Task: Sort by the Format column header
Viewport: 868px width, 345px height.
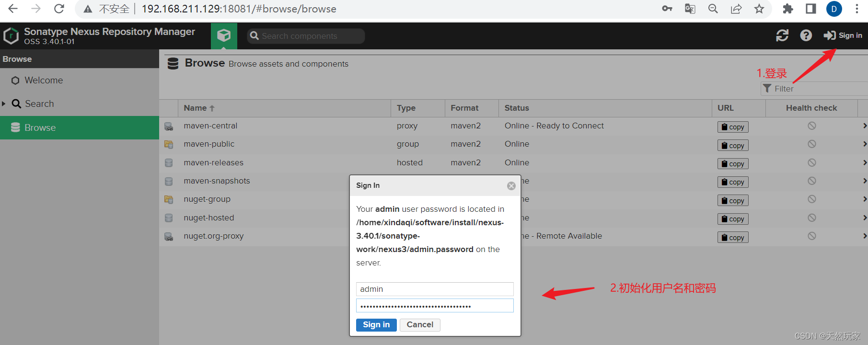Action: (x=472, y=108)
